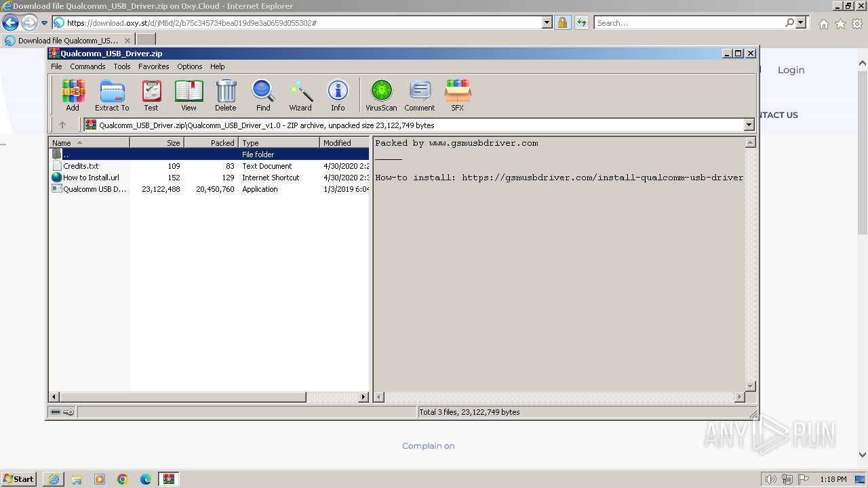
Task: Click the security lock icon in address bar
Action: [562, 22]
